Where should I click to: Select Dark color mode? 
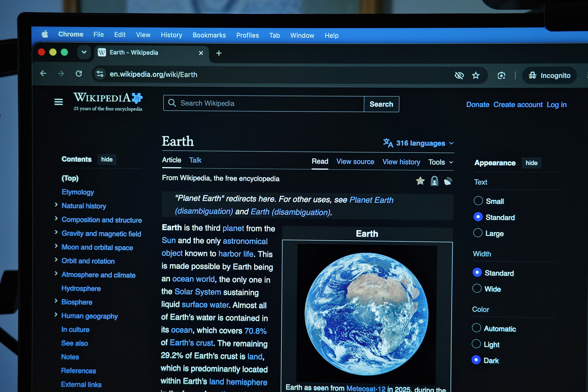[476, 360]
